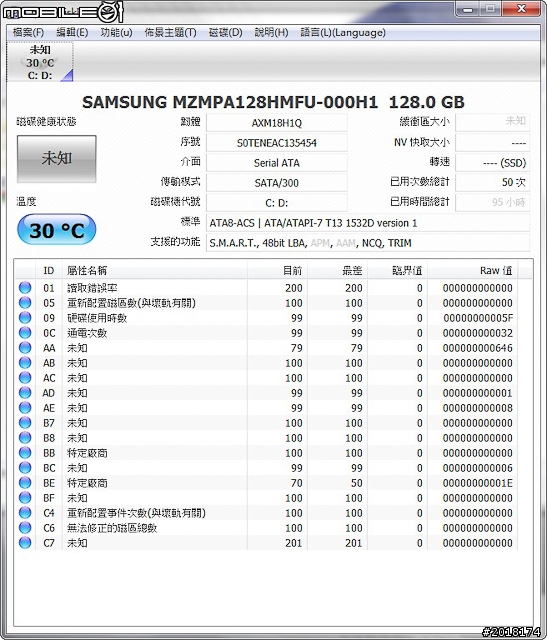Select the 重新配置磁區數 attribute name
The width and height of the screenshot is (547, 640).
[x=131, y=303]
